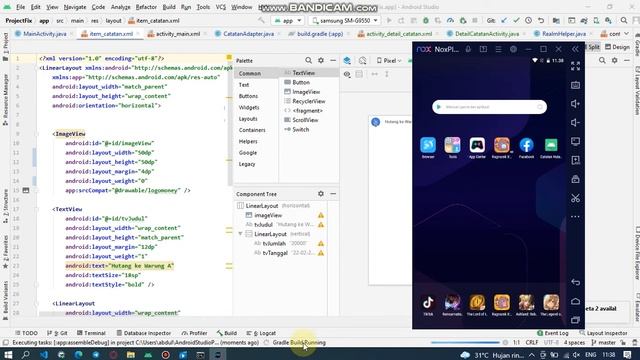Click the NoxPlayer search input field

click(489, 107)
